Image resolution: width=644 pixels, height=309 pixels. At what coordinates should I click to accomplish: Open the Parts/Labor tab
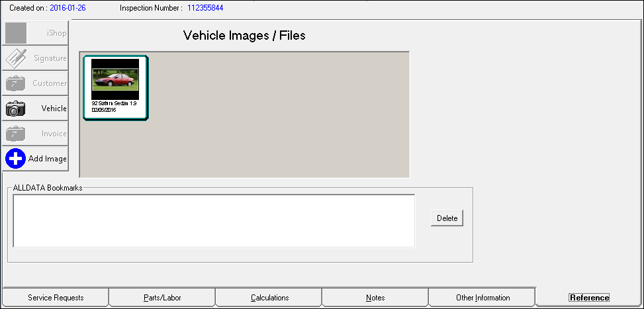(162, 298)
